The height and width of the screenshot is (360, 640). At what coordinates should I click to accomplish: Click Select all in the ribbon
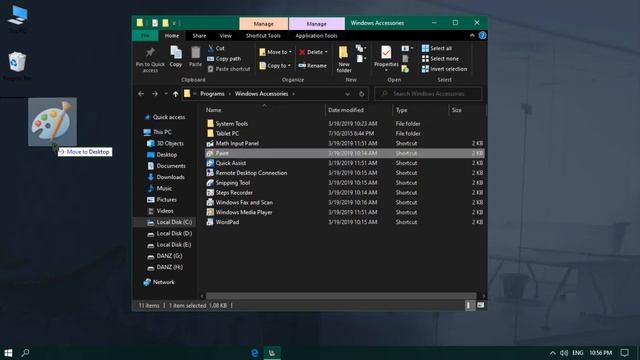point(436,48)
